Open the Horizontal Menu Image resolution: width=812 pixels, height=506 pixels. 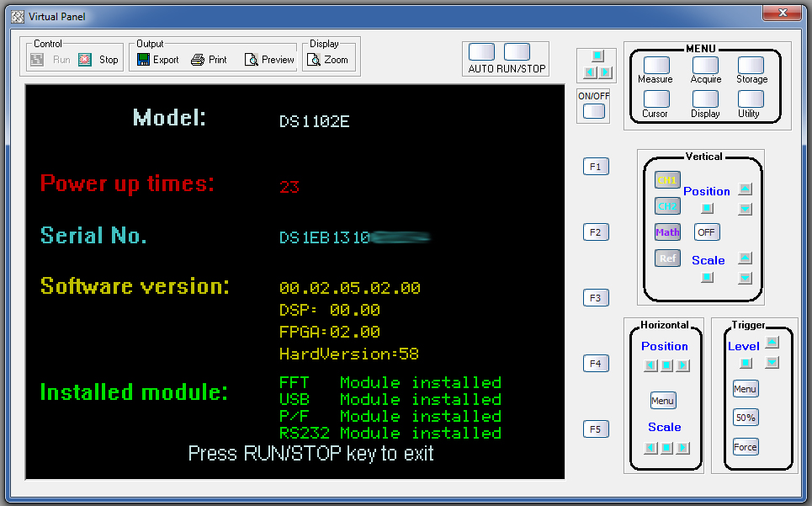point(663,401)
